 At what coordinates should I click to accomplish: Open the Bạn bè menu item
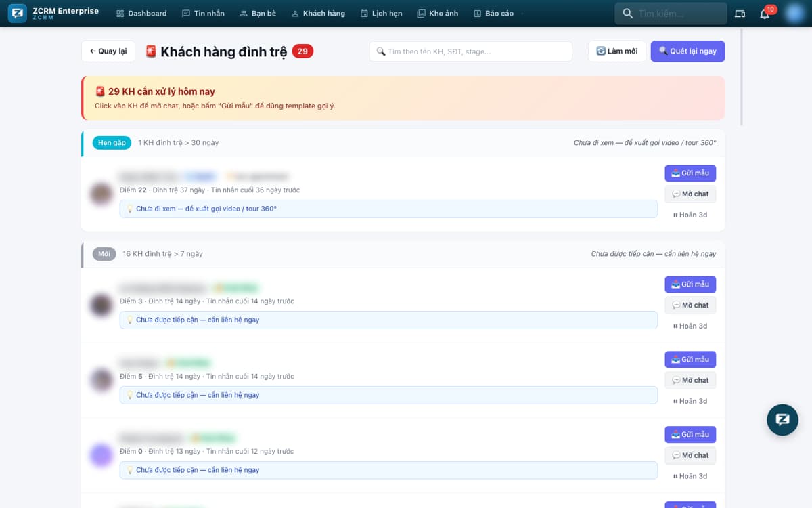[x=258, y=13]
